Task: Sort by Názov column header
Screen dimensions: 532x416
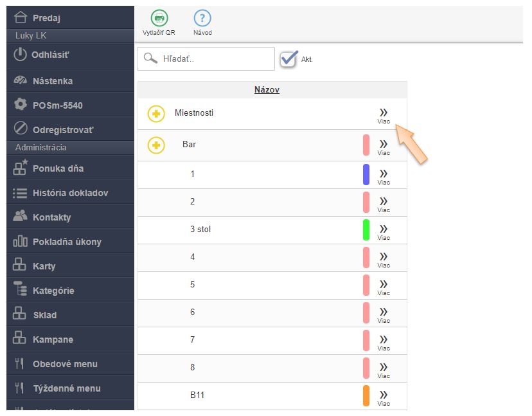Action: (267, 90)
